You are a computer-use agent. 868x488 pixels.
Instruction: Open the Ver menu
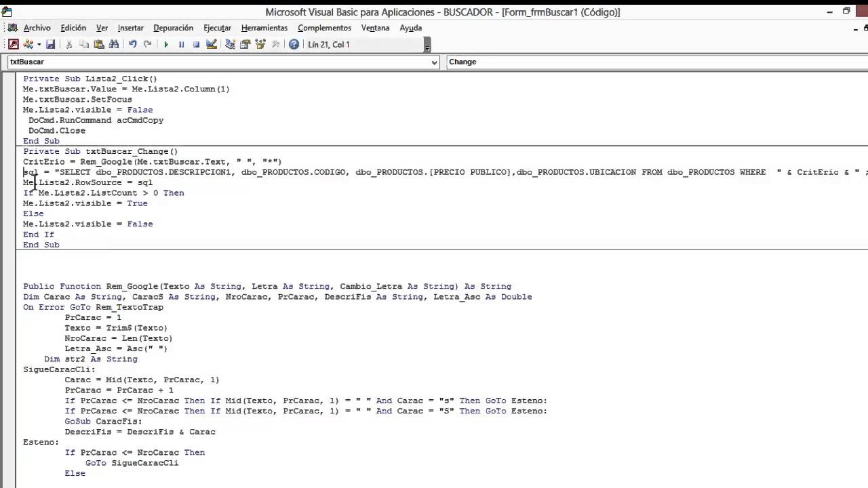point(102,28)
